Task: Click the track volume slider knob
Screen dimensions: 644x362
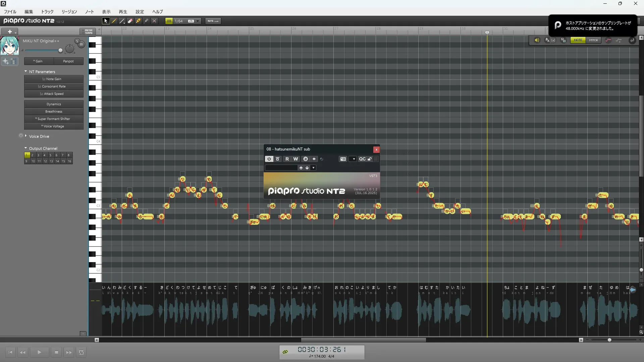Action: click(60, 51)
